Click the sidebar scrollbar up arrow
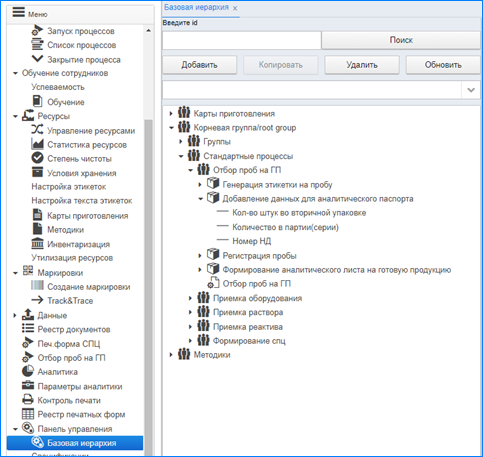483x457 pixels. point(148,31)
